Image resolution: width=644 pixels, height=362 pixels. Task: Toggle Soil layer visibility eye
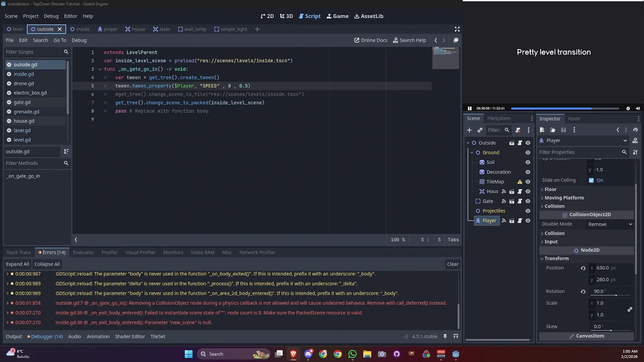tap(528, 162)
